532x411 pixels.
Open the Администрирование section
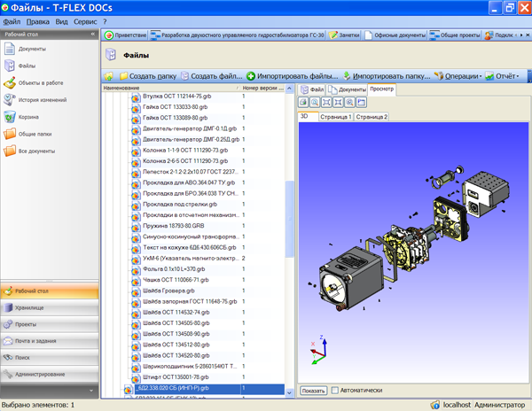coord(50,374)
